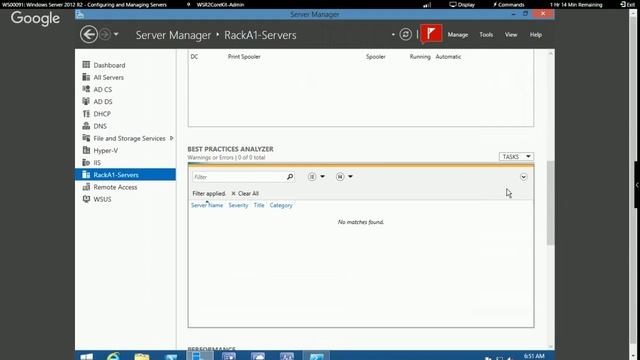Clear All applied filters

(x=245, y=193)
